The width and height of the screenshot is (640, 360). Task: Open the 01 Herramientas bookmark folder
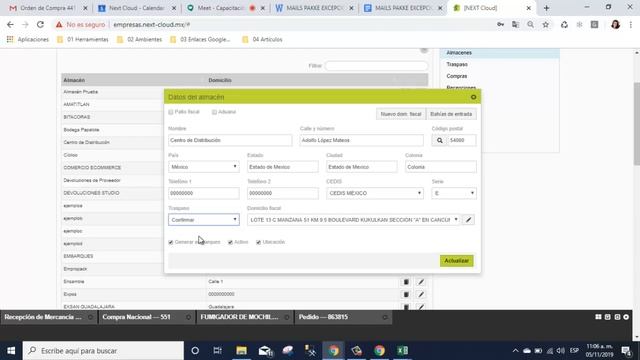click(x=83, y=40)
